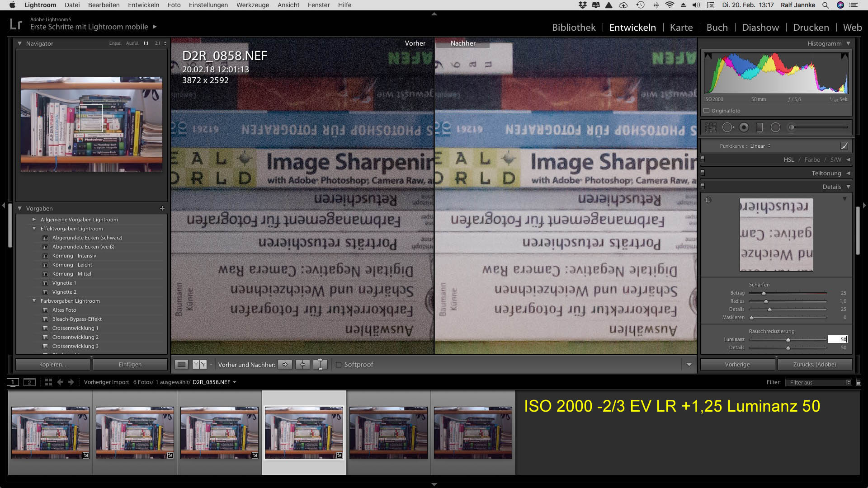Click the add preset plus icon

[162, 208]
